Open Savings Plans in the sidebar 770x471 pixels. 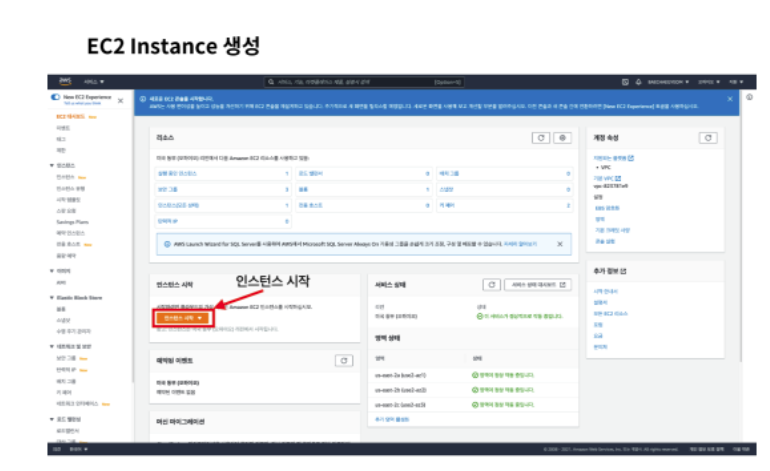(72, 222)
